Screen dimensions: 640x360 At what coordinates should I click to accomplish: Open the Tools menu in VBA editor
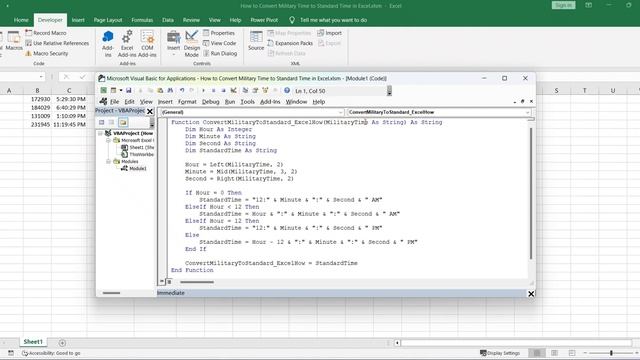[247, 102]
